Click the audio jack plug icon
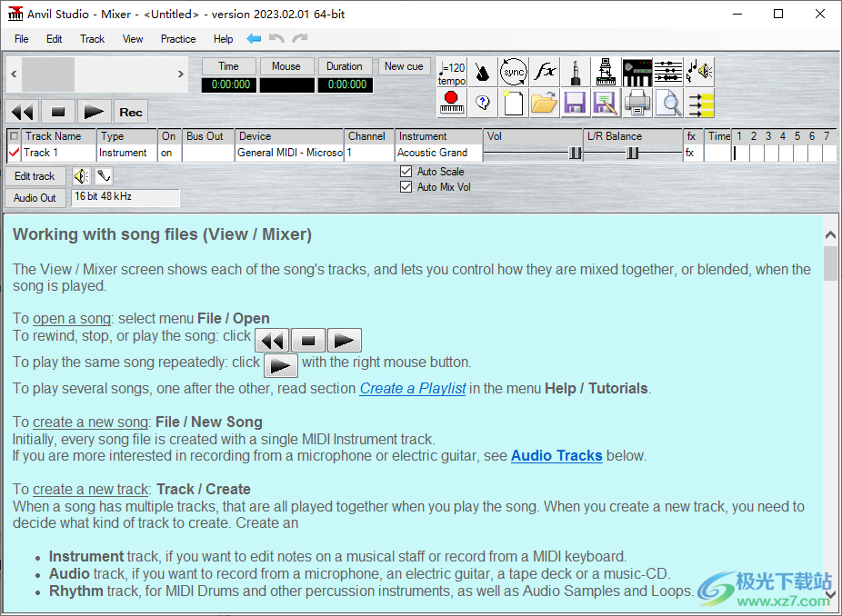The height and width of the screenshot is (616, 842). click(x=576, y=73)
